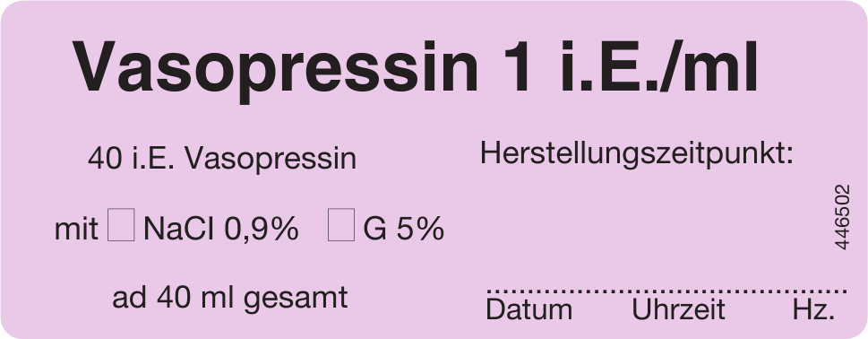Click the word 'gesamt' in bottom line
The image size is (868, 339).
296,300
